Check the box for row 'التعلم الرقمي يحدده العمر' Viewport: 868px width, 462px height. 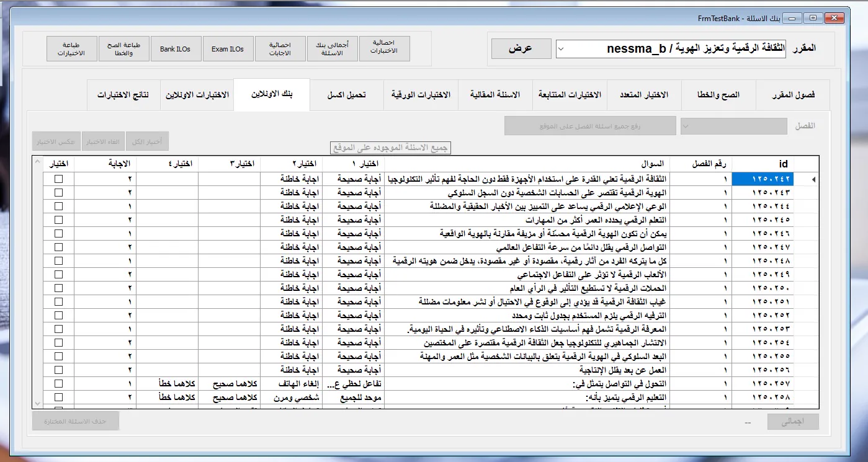58,220
